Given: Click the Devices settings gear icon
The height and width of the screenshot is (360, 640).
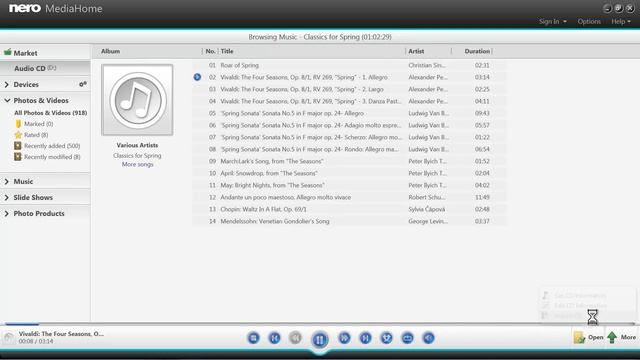Looking at the screenshot, I should tap(82, 84).
